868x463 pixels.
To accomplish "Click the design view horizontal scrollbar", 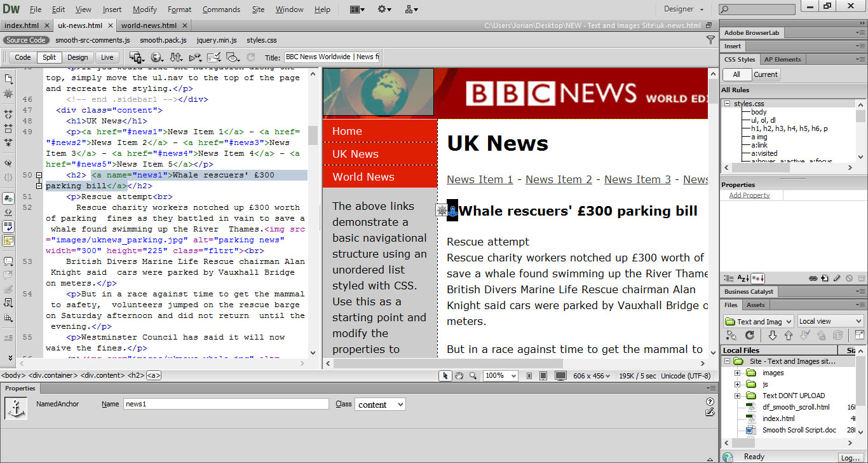I will click(x=448, y=363).
